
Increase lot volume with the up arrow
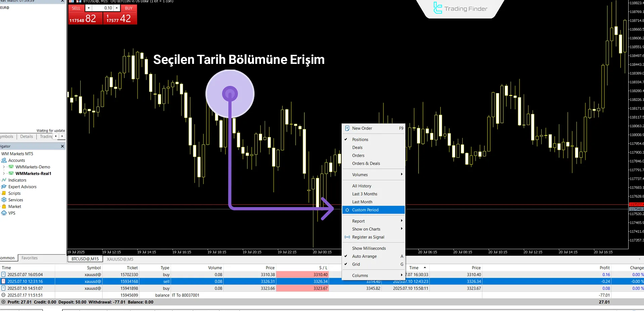coord(117,8)
